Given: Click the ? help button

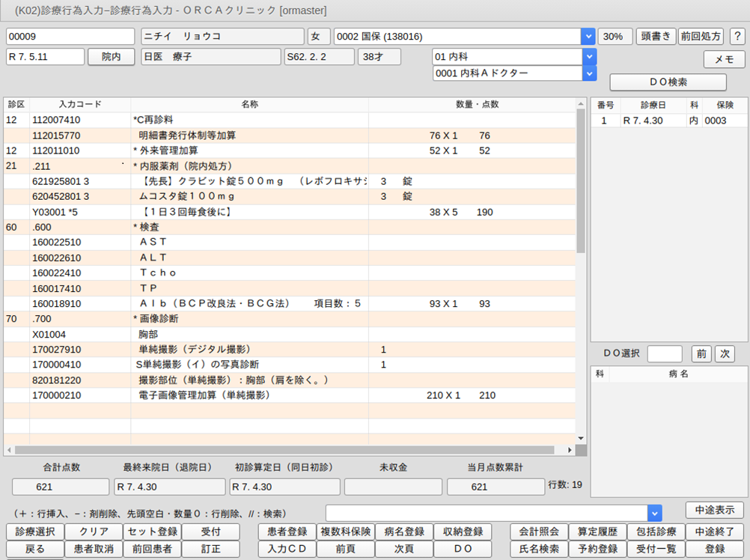Looking at the screenshot, I should pos(737,37).
